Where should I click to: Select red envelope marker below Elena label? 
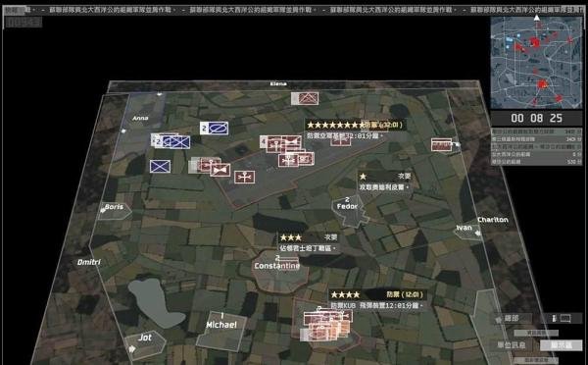coord(305,99)
